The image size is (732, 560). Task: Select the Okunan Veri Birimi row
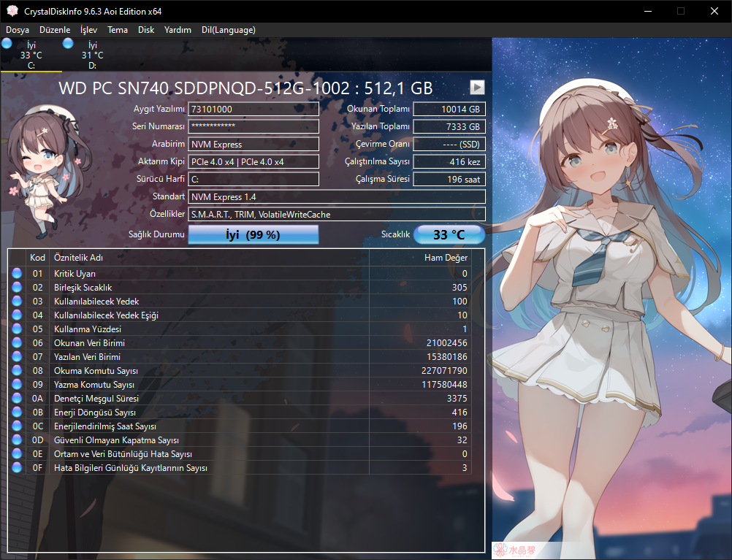[x=240, y=342]
